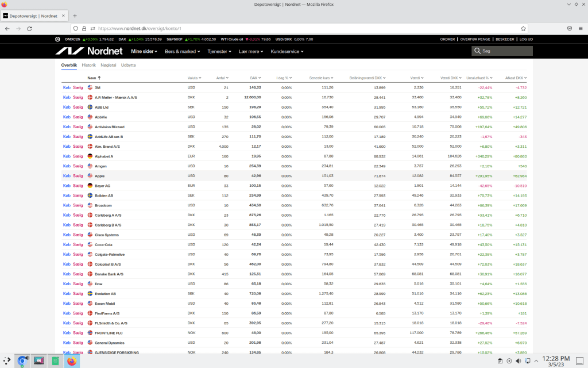Open the Overfør penge link
Image resolution: width=588 pixels, height=368 pixels.
(x=475, y=39)
